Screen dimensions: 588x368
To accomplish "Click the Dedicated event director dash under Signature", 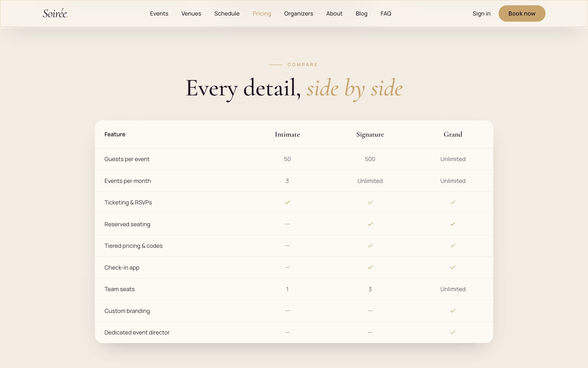I will (370, 332).
